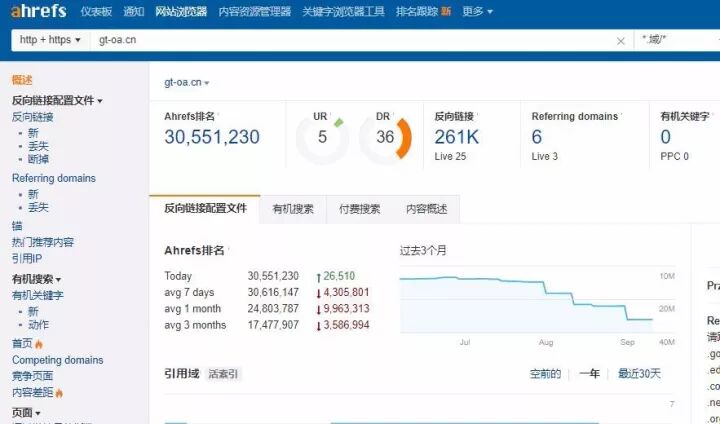Screen dimensions: 720x424
Task: Click the 过去3个月 rank chart
Action: 537,299
